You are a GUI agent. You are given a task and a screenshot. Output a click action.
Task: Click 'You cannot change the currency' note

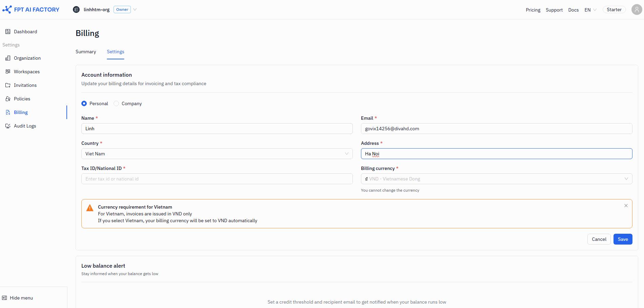(390, 190)
